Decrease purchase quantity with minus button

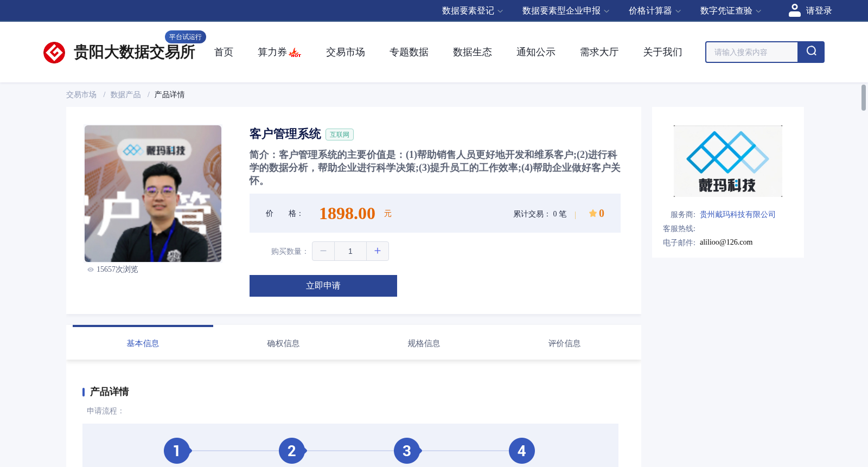(x=323, y=251)
